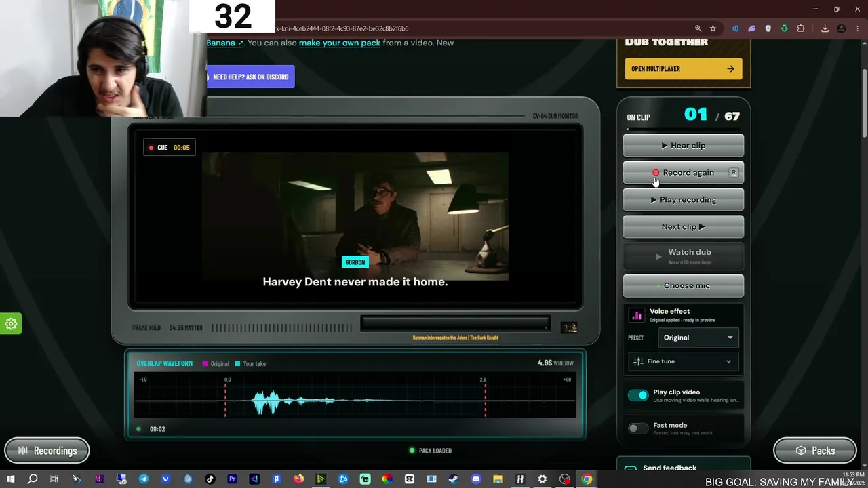Open the purple browser extension icon
868x488 pixels.
tap(751, 28)
